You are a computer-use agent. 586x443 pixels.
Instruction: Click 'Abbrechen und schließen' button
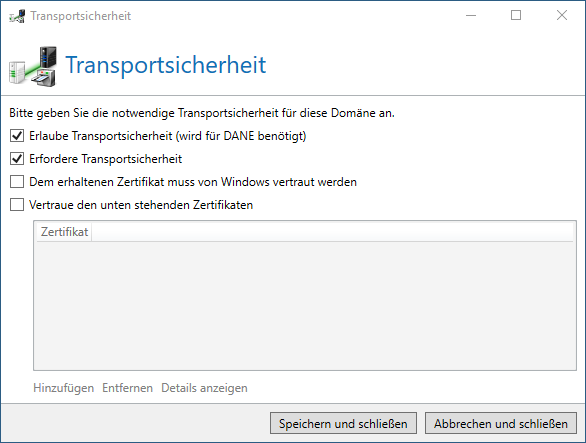coord(501,423)
